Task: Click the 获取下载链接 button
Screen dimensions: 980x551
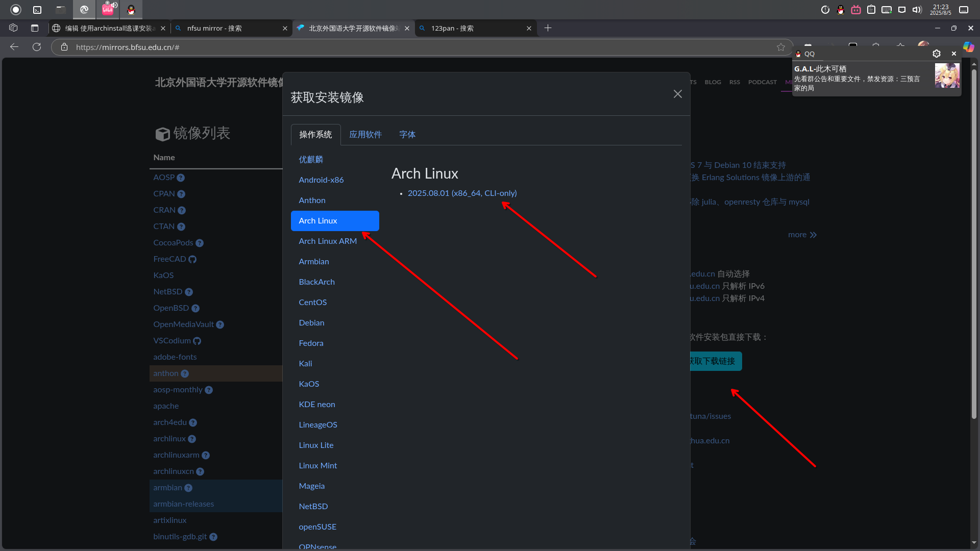Action: [x=716, y=361]
